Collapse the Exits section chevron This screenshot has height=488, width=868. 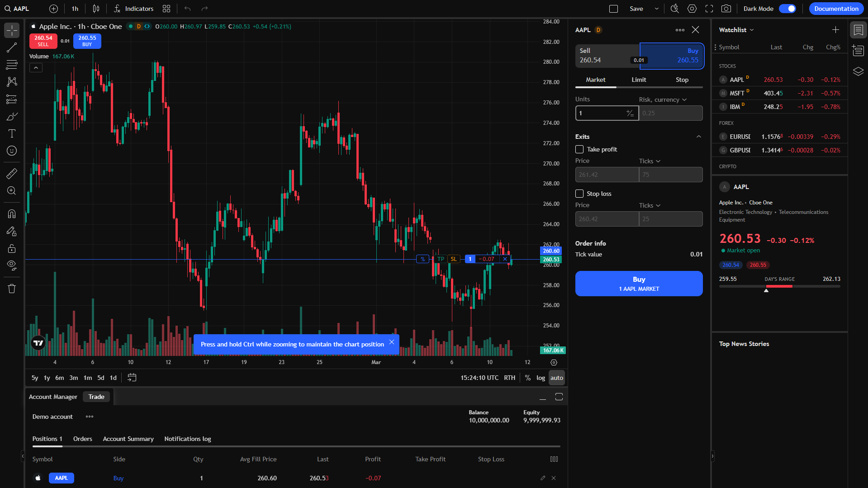click(x=698, y=136)
